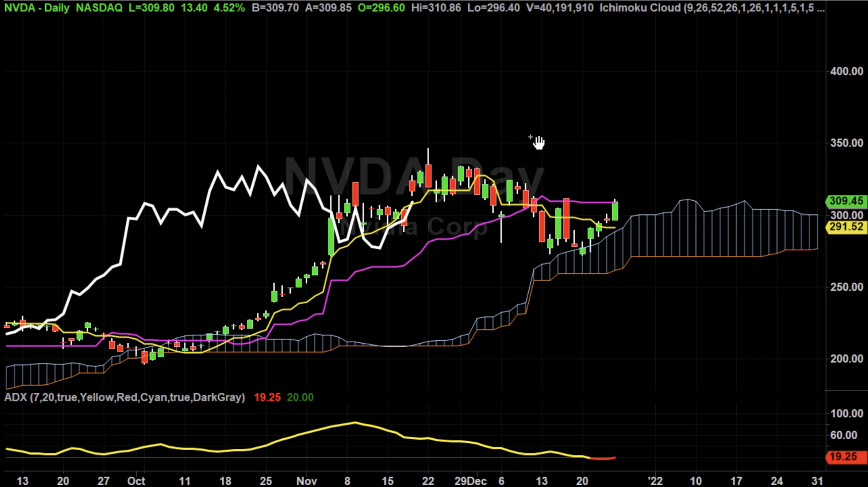Click the green 20.00 ADX threshold value
The width and height of the screenshot is (868, 487).
(300, 397)
